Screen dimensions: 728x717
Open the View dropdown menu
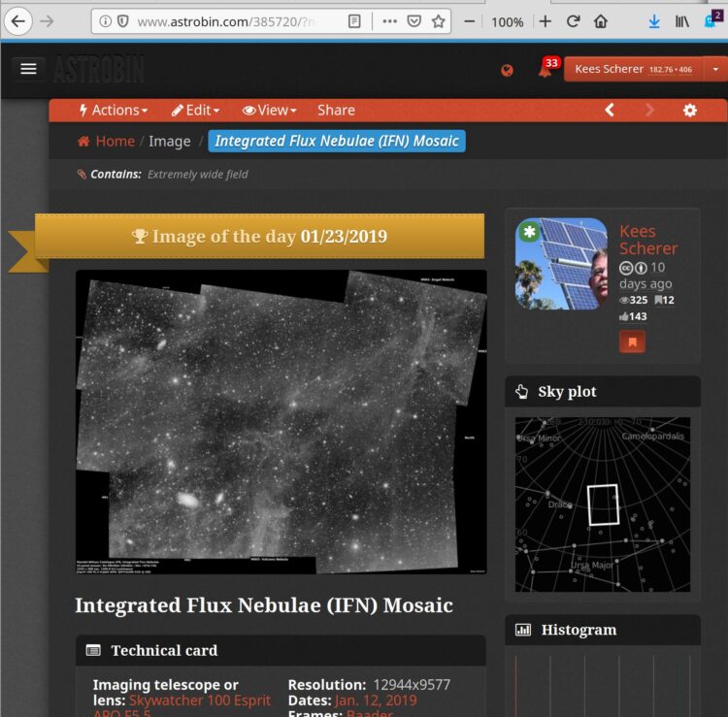click(x=269, y=111)
